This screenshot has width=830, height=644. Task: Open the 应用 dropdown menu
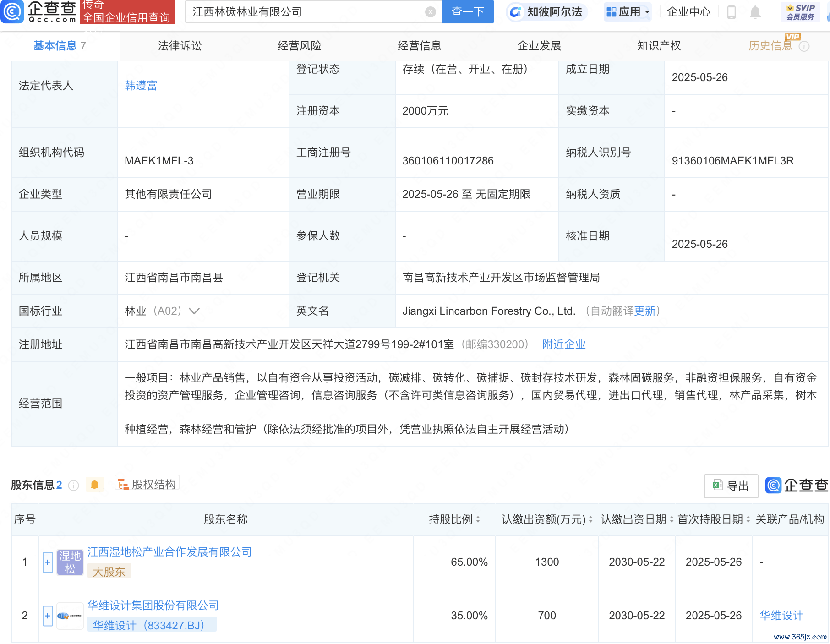tap(628, 12)
